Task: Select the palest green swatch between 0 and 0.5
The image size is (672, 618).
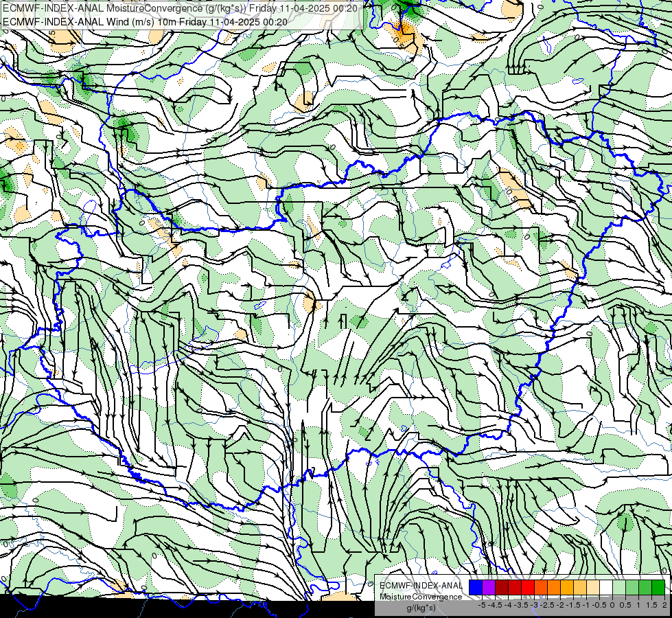Action: click(x=619, y=588)
